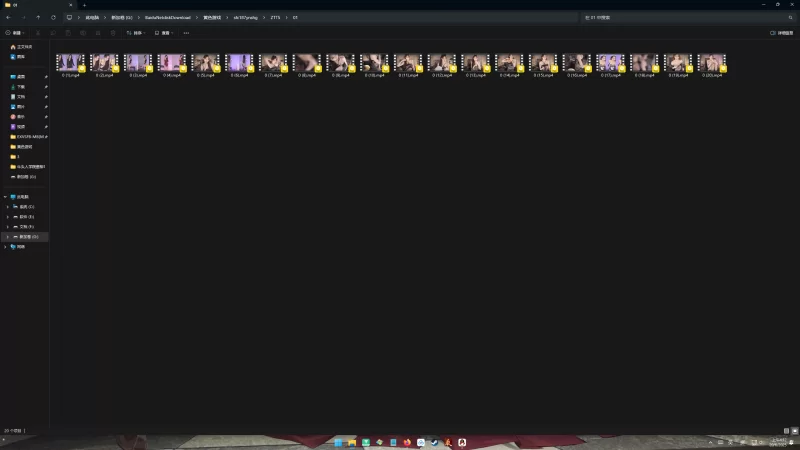Click ZTTS in the address breadcrumb

pos(275,17)
